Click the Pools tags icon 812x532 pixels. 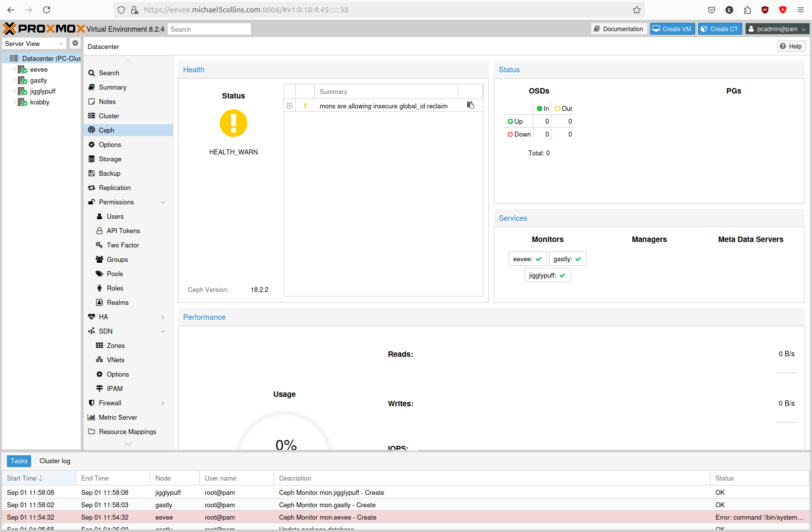99,274
